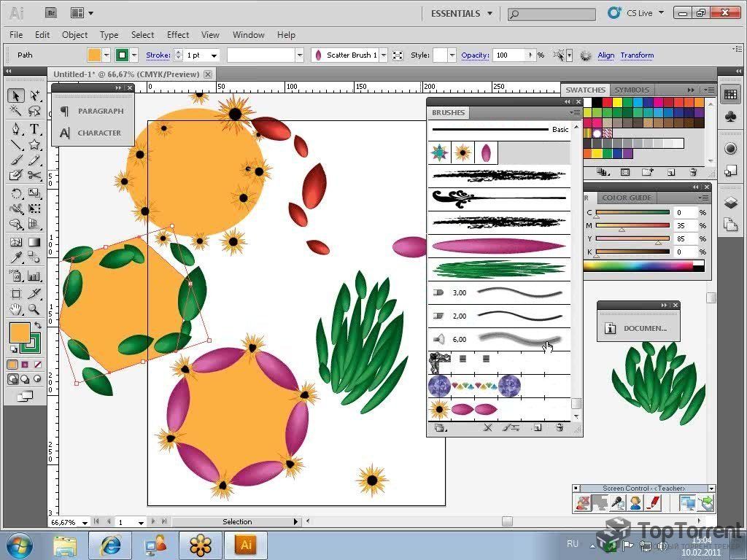This screenshot has width=747, height=560.
Task: Select the Scissors tool
Action: pos(34,175)
